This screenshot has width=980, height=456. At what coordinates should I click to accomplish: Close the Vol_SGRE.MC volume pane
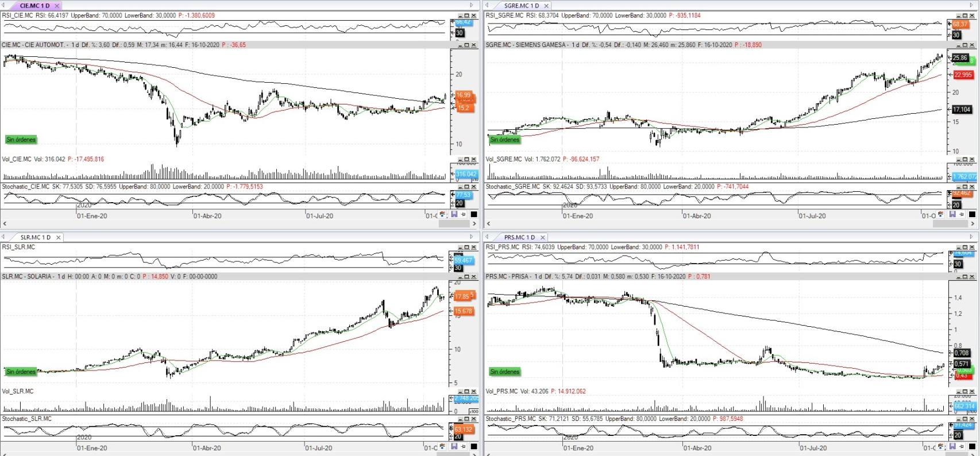(972, 159)
